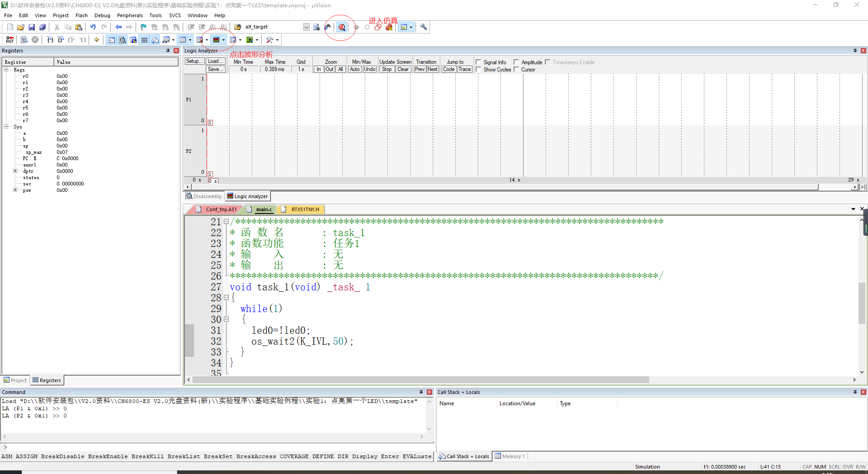The image size is (868, 474).
Task: Open the alt_target selection dropdown
Action: 306,27
